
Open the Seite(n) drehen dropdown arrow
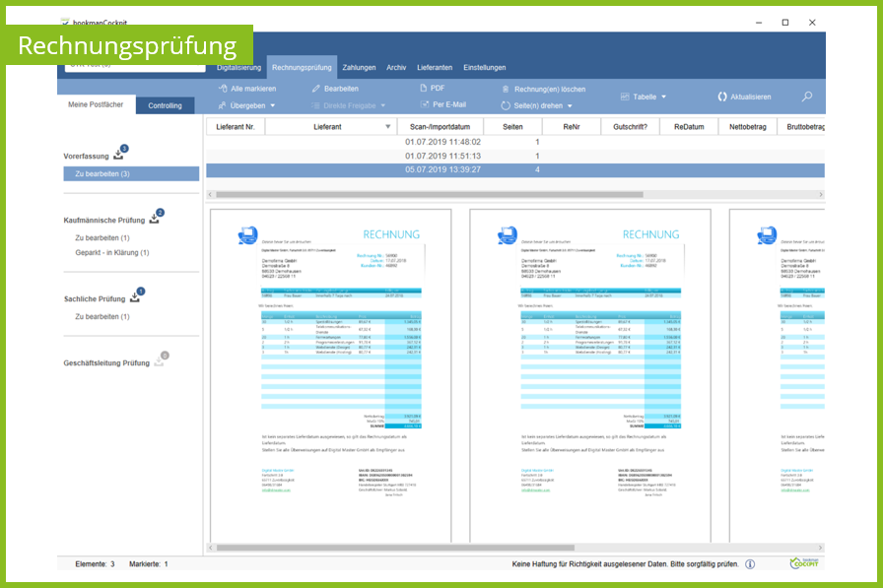570,105
